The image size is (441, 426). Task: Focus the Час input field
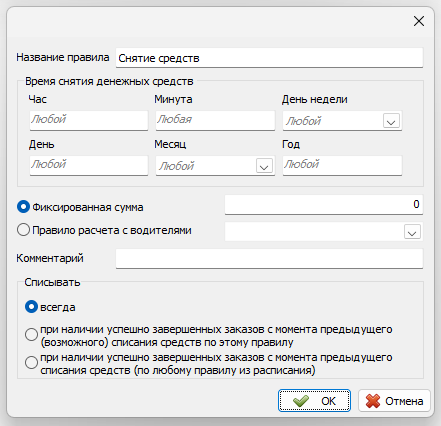click(89, 120)
